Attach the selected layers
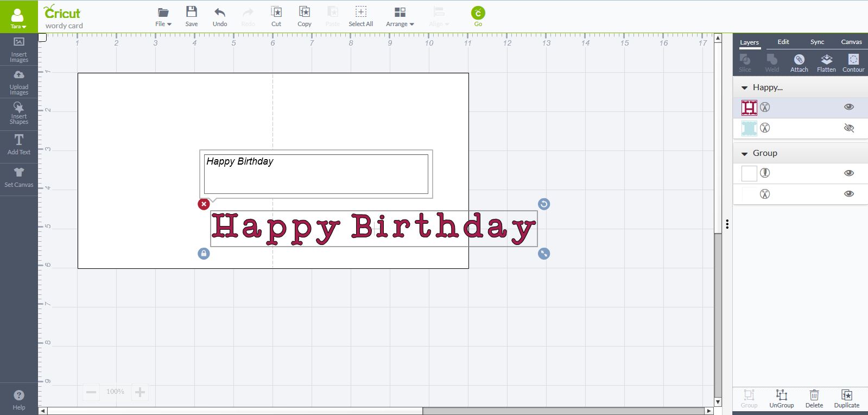 point(799,63)
